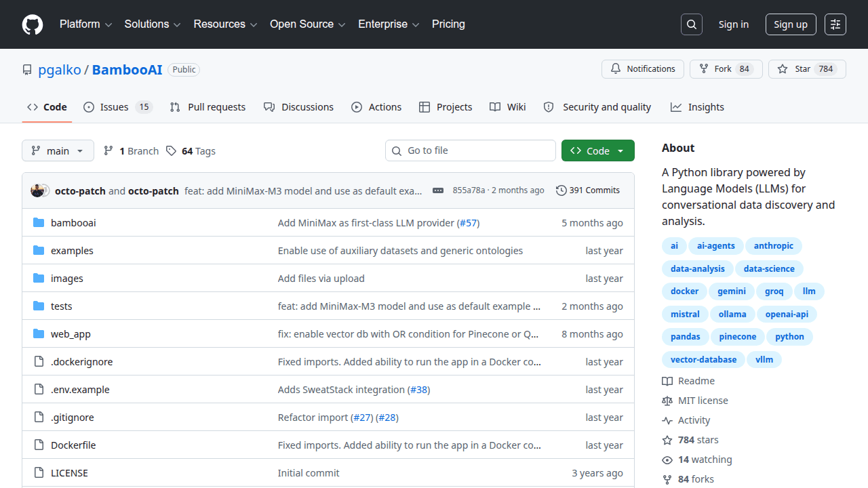Click the LICENSE file icon
868x488 pixels.
click(x=39, y=472)
